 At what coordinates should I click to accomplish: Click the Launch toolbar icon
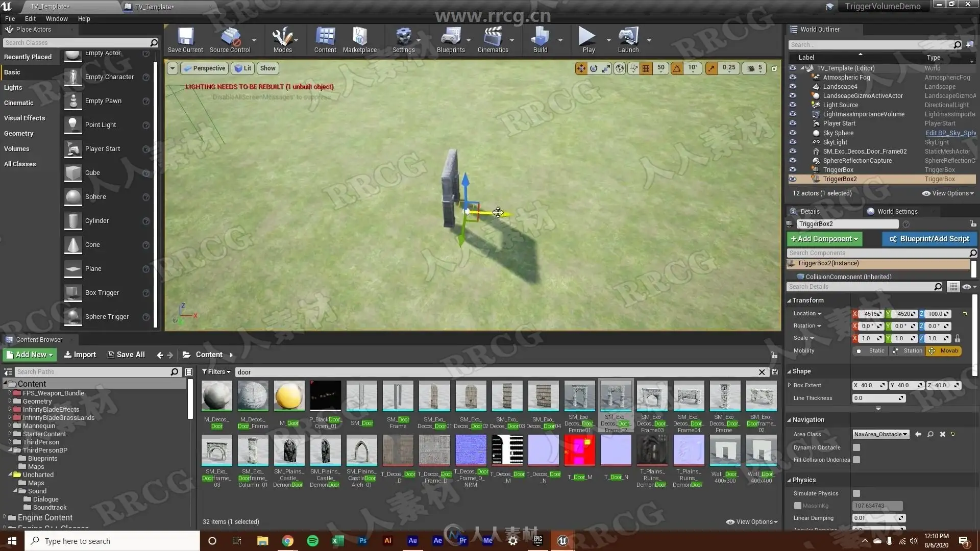(x=628, y=39)
